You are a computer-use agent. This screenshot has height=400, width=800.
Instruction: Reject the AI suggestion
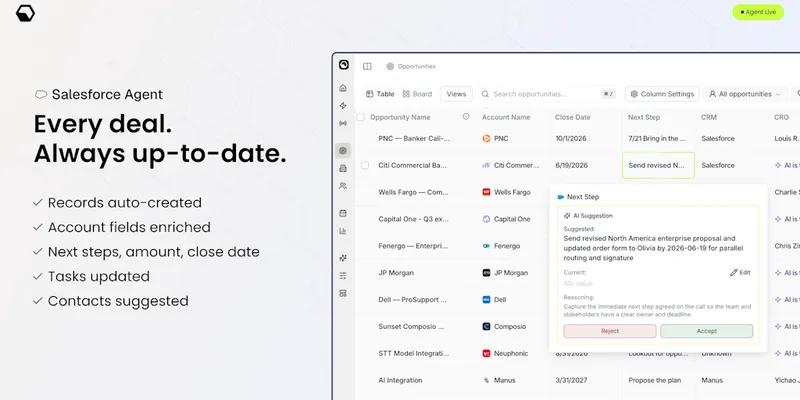tap(610, 331)
